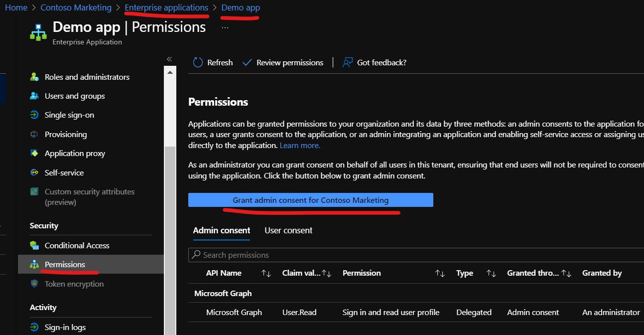Viewport: 644px width, 335px height.
Task: Click the Token encryption shield icon
Action: click(34, 284)
